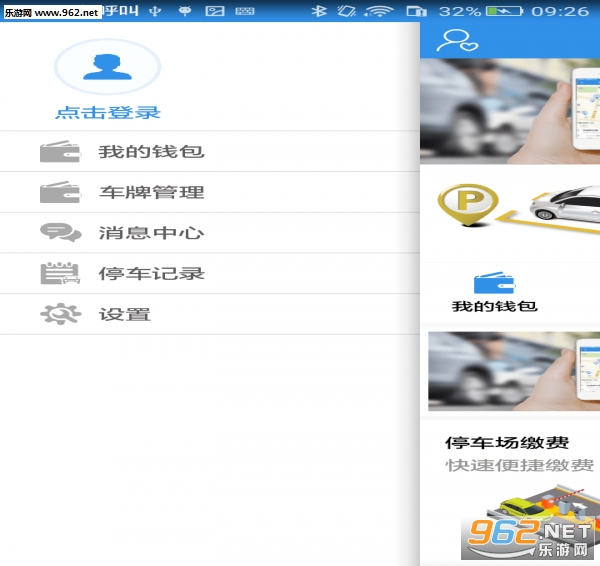Open 消息中心 message center
Image resolution: width=600 pixels, height=566 pixels.
(x=151, y=233)
